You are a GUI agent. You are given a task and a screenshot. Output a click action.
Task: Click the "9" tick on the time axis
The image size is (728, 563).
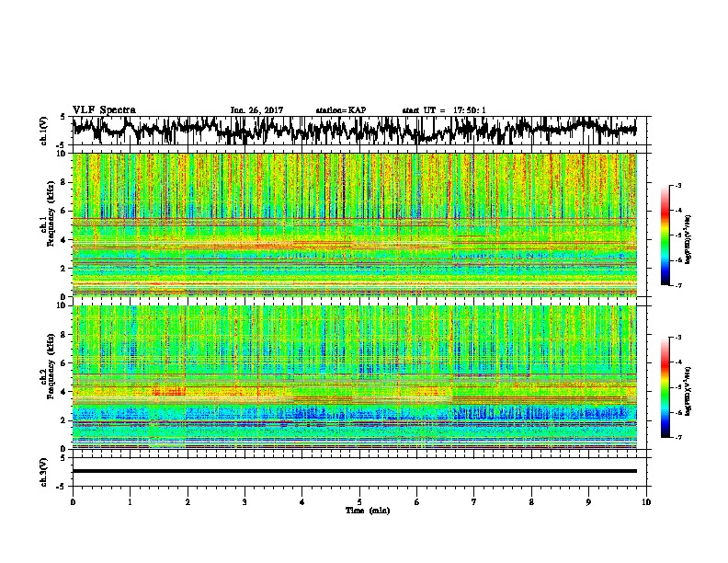tap(588, 502)
